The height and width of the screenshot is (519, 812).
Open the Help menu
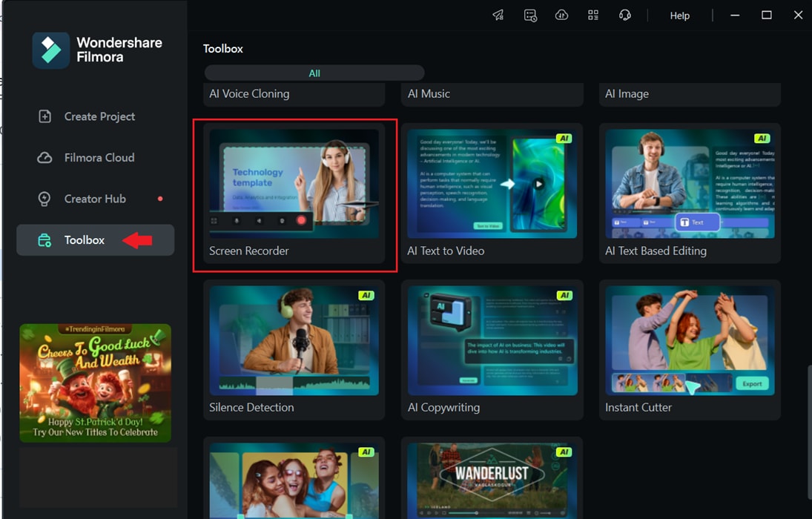point(679,16)
